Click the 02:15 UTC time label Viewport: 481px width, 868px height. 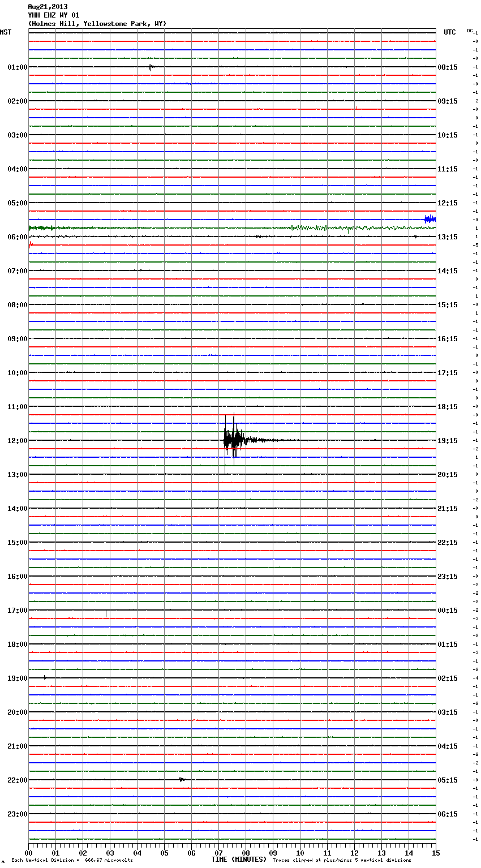448,678
